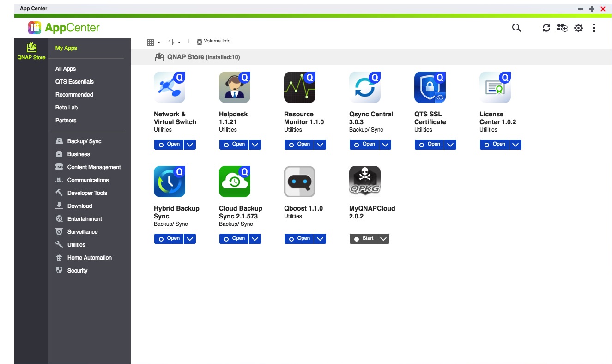
Task: Expand Hybrid Backup Sync options arrow
Action: point(190,239)
